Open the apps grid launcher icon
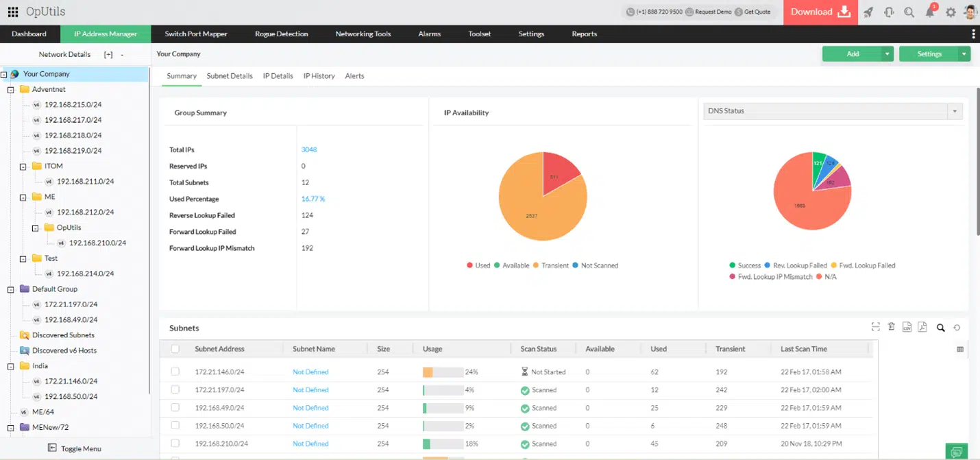Viewport: 980px width, 460px height. tap(13, 12)
